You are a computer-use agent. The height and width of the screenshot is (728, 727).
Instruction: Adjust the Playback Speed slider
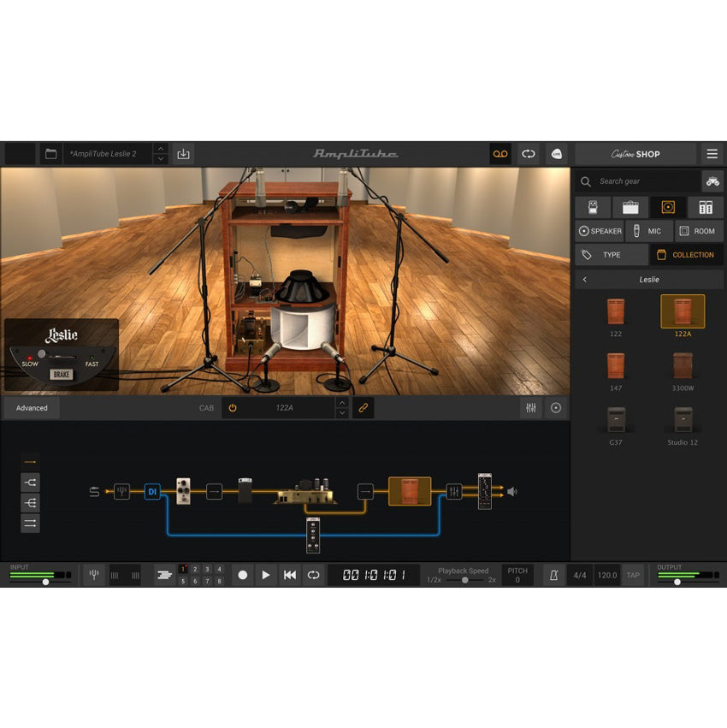coord(465,580)
